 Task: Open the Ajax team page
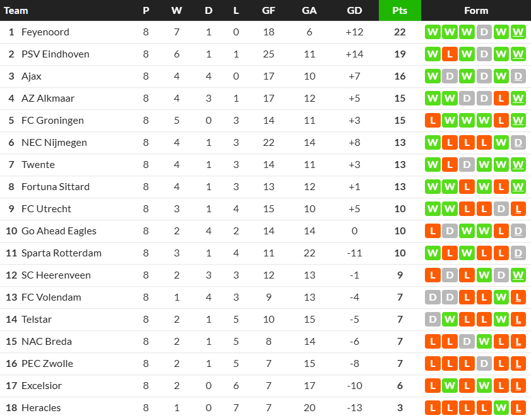32,76
